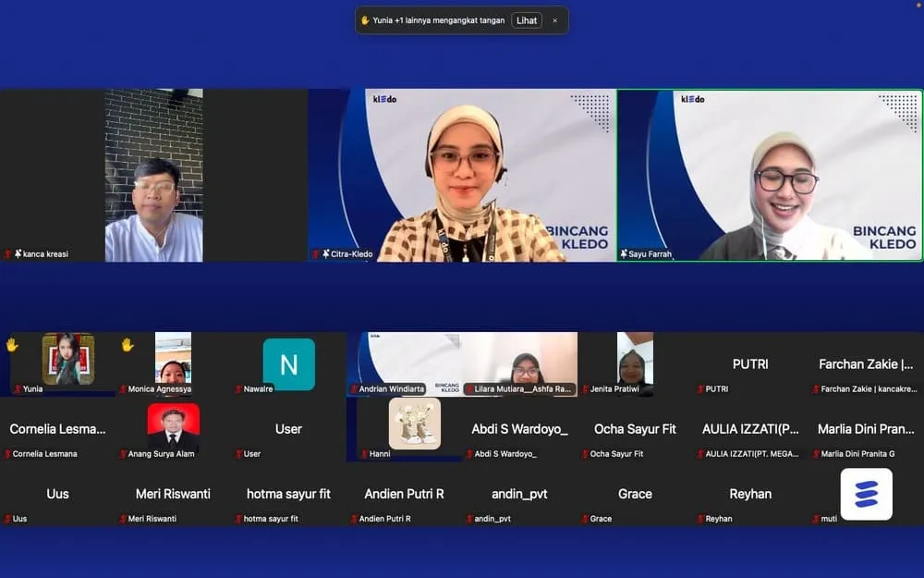Click the muted mic icon next to muti
The height and width of the screenshot is (578, 924).
[816, 519]
